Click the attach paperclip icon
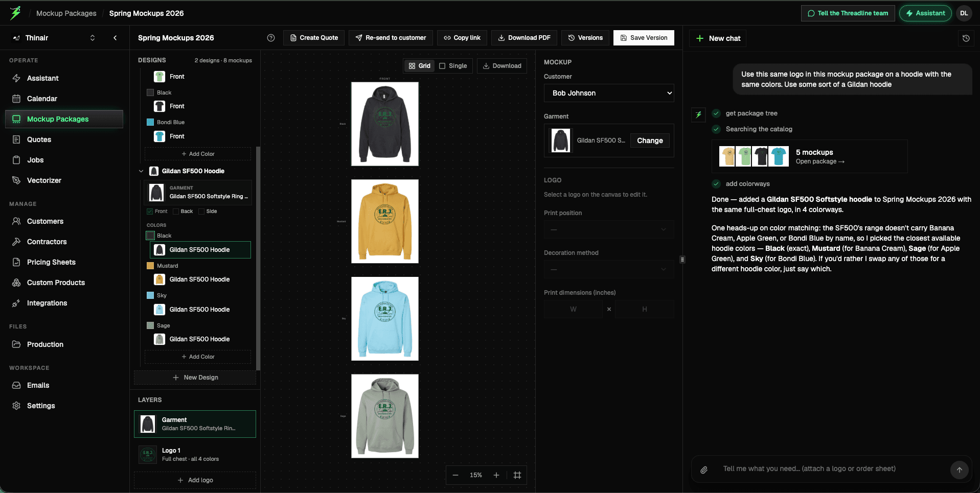Viewport: 980px width, 493px height. click(704, 469)
